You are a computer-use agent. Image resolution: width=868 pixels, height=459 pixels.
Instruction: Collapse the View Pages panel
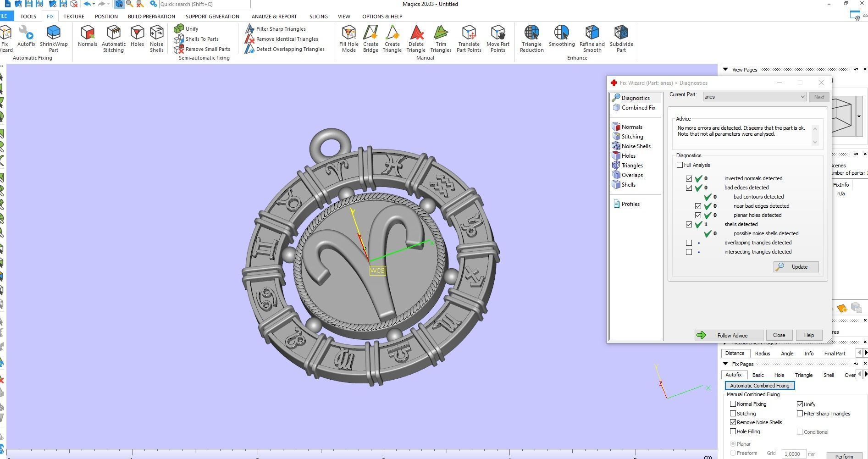point(725,70)
